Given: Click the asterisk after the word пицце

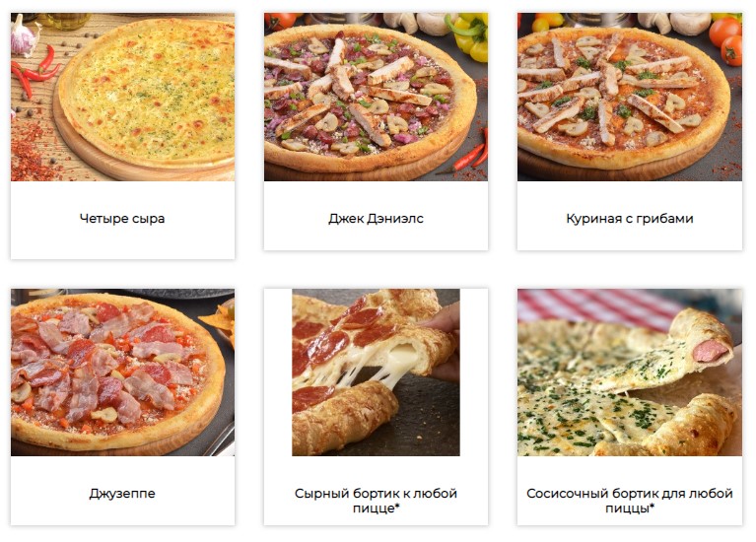Looking at the screenshot, I should [398, 507].
